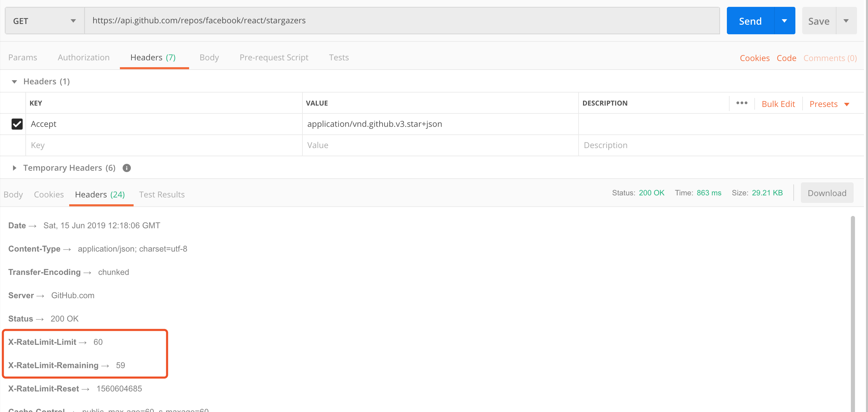Click the Bulk Edit link
868x412 pixels.
pyautogui.click(x=778, y=104)
